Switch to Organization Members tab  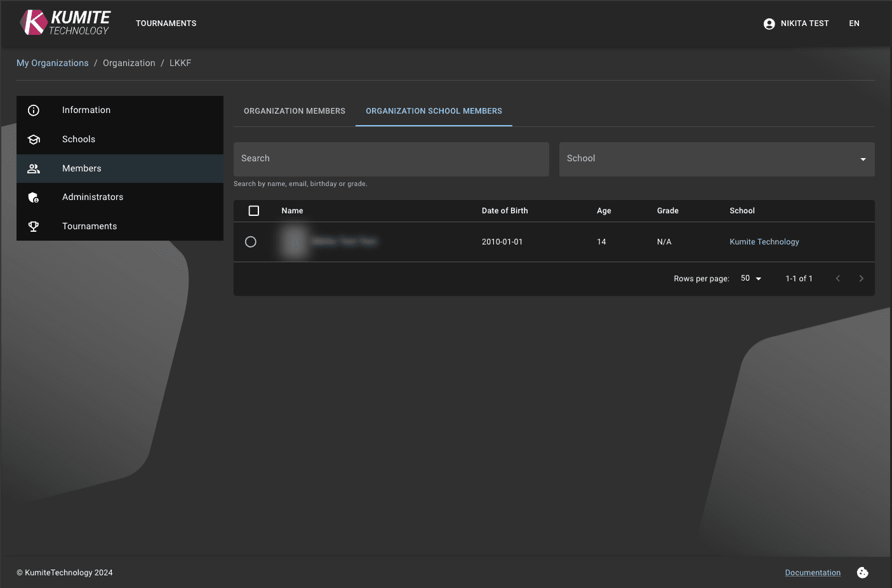(295, 111)
